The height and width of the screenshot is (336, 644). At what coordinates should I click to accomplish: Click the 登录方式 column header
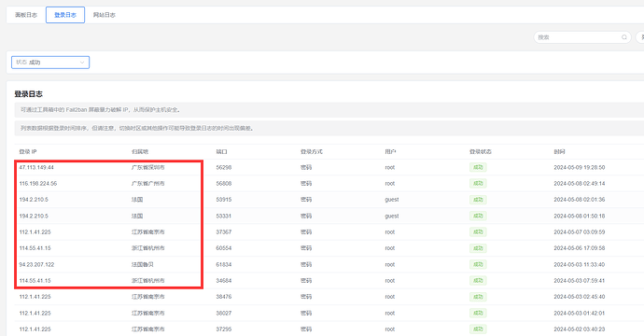pos(312,151)
